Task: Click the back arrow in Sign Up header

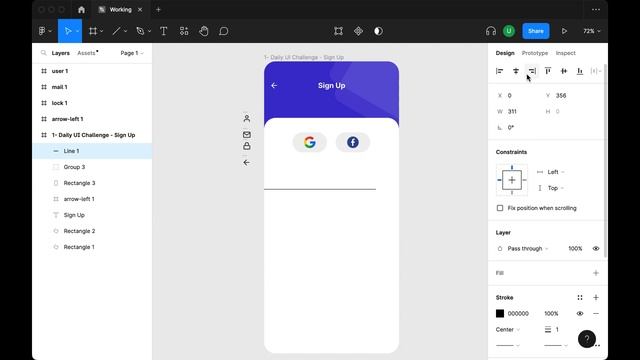Action: tap(274, 85)
